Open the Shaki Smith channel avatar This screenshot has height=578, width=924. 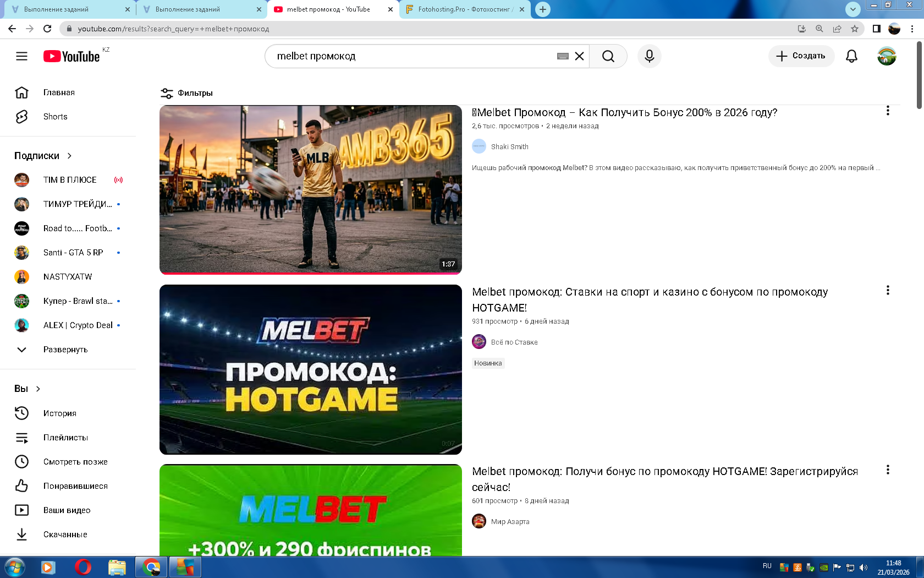479,146
